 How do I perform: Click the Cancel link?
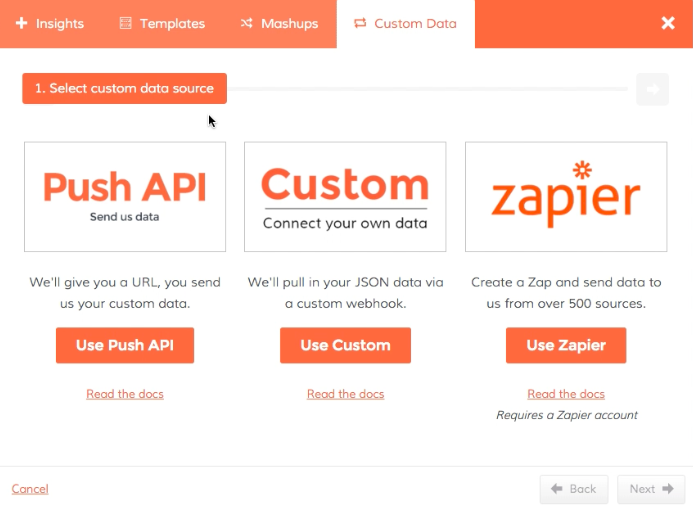[30, 489]
